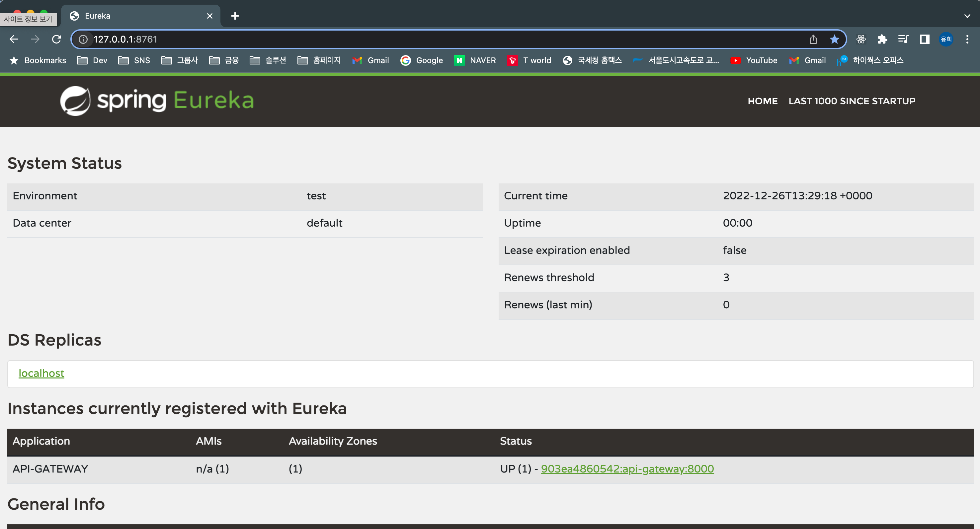Open the Chrome profile avatar

point(946,39)
